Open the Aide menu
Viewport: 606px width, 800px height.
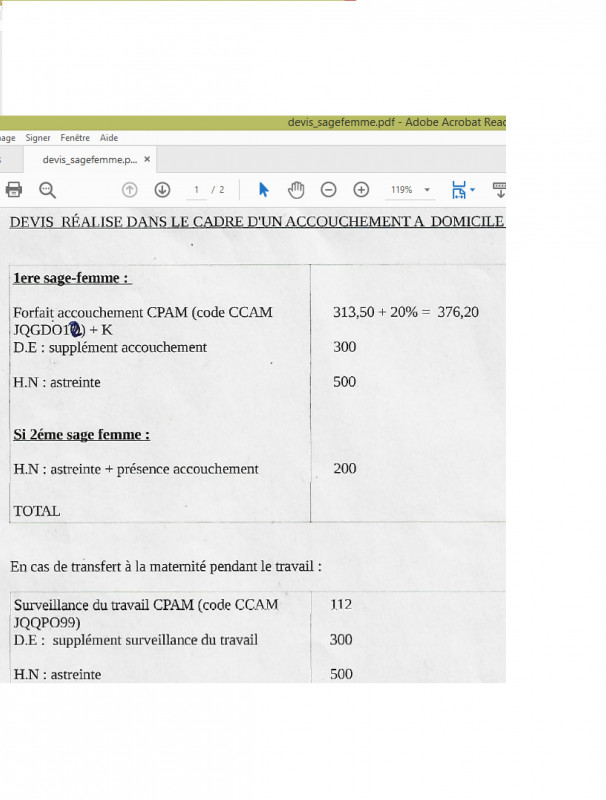point(109,138)
